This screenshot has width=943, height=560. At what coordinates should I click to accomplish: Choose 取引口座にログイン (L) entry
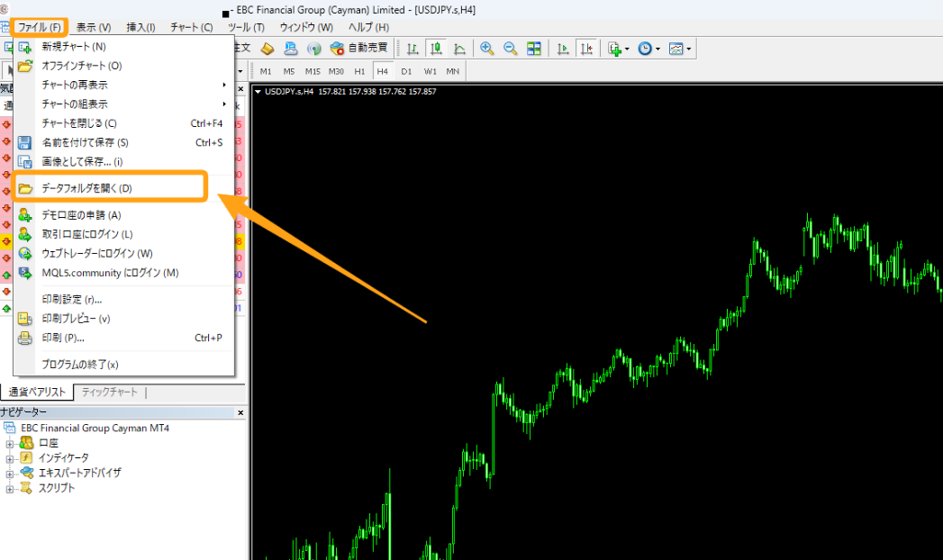pyautogui.click(x=123, y=234)
